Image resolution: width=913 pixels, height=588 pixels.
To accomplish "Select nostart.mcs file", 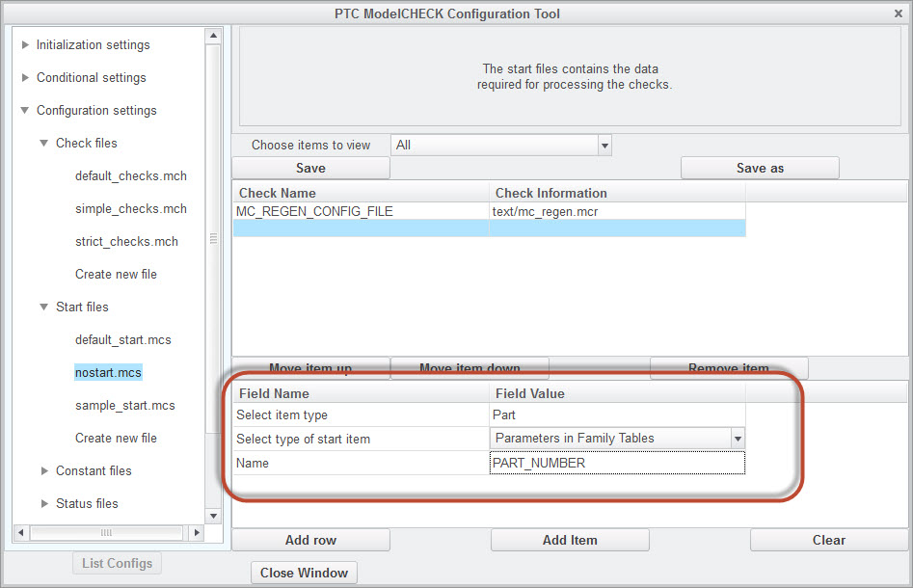I will [108, 373].
